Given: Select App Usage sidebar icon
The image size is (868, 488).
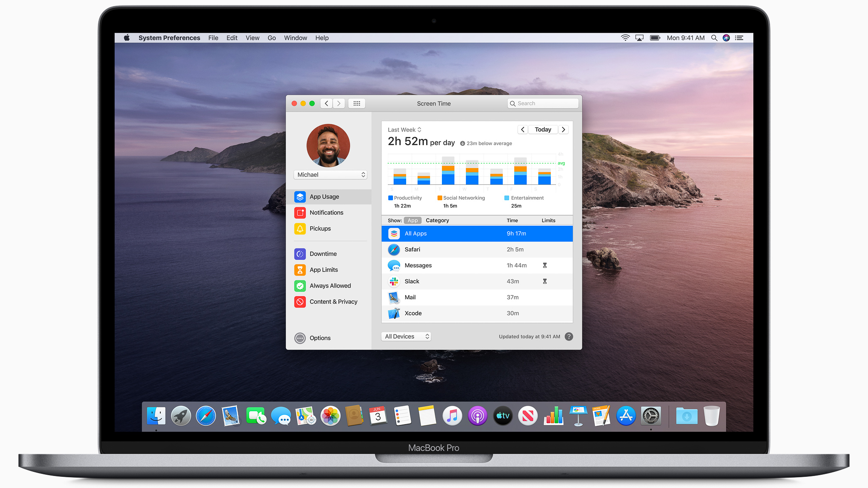Looking at the screenshot, I should pyautogui.click(x=300, y=197).
